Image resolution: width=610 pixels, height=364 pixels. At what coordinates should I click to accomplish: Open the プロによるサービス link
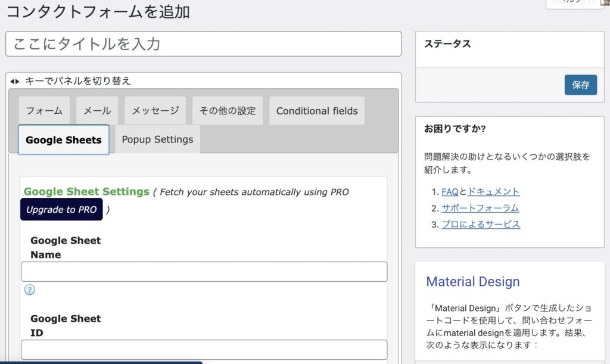coord(481,224)
